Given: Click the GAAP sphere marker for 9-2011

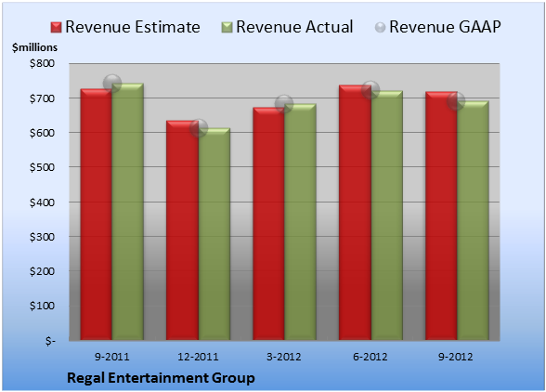Looking at the screenshot, I should pyautogui.click(x=112, y=84).
